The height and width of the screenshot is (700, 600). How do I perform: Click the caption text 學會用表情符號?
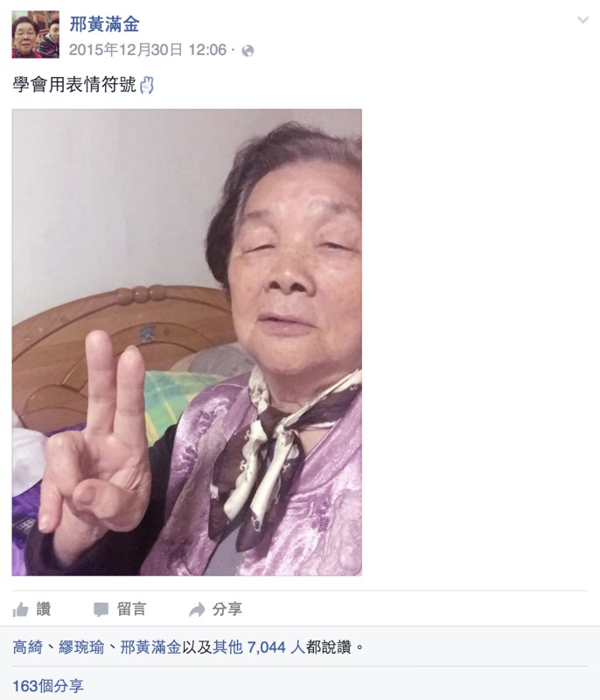tap(74, 84)
